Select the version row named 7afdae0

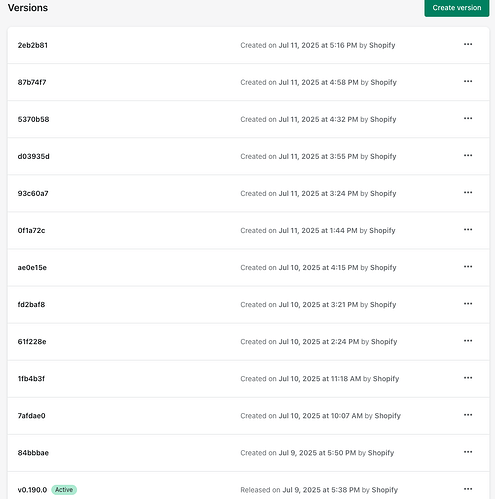(x=248, y=416)
